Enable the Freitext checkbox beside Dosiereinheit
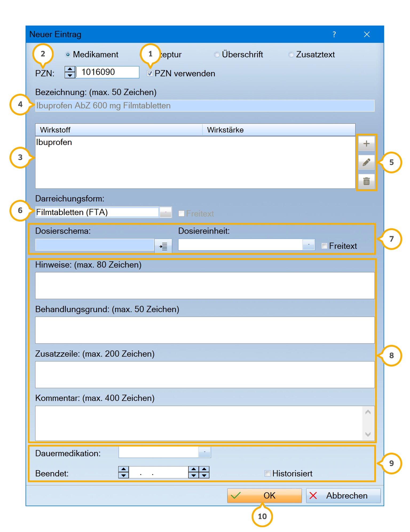The height and width of the screenshot is (532, 410). (x=324, y=246)
